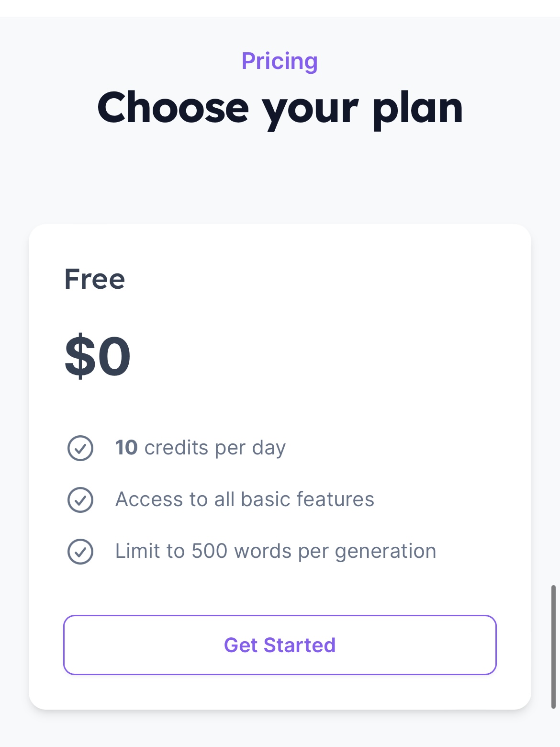Click the word 'generation' in the limit line

point(385,552)
